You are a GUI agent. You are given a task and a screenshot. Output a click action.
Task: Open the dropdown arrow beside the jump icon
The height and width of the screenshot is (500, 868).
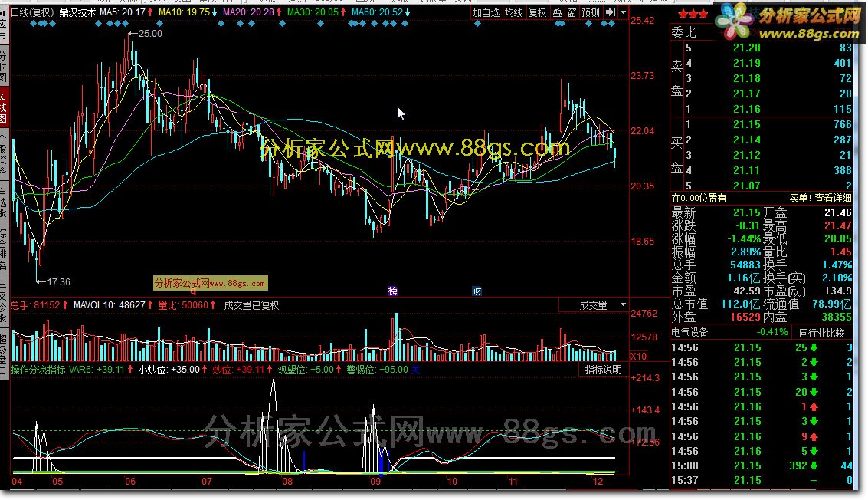(624, 12)
